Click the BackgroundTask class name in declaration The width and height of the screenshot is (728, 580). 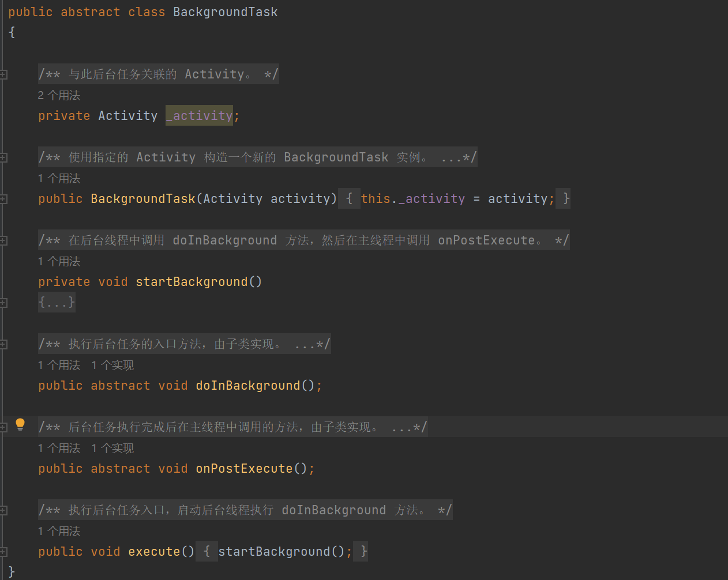(x=226, y=12)
